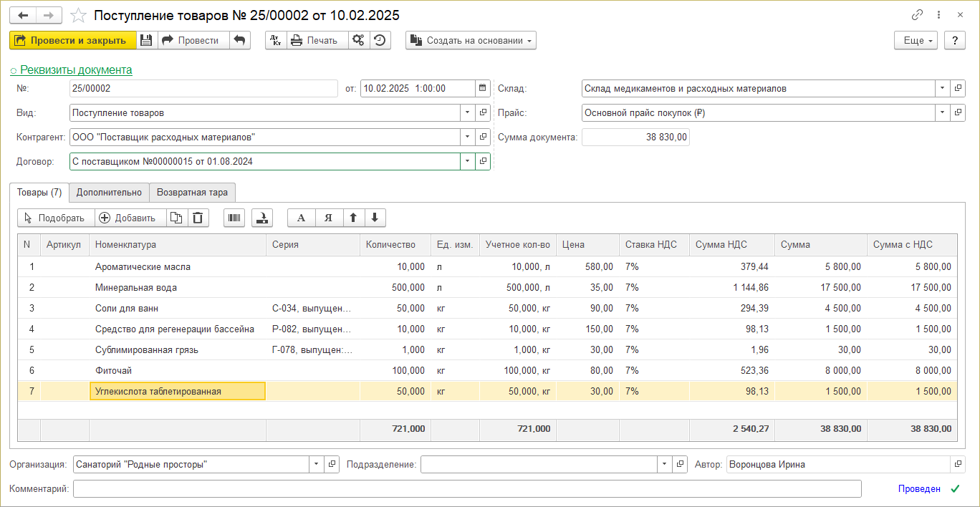980x507 pixels.
Task: Collapse the Реквизиты документа section
Action: pyautogui.click(x=71, y=70)
